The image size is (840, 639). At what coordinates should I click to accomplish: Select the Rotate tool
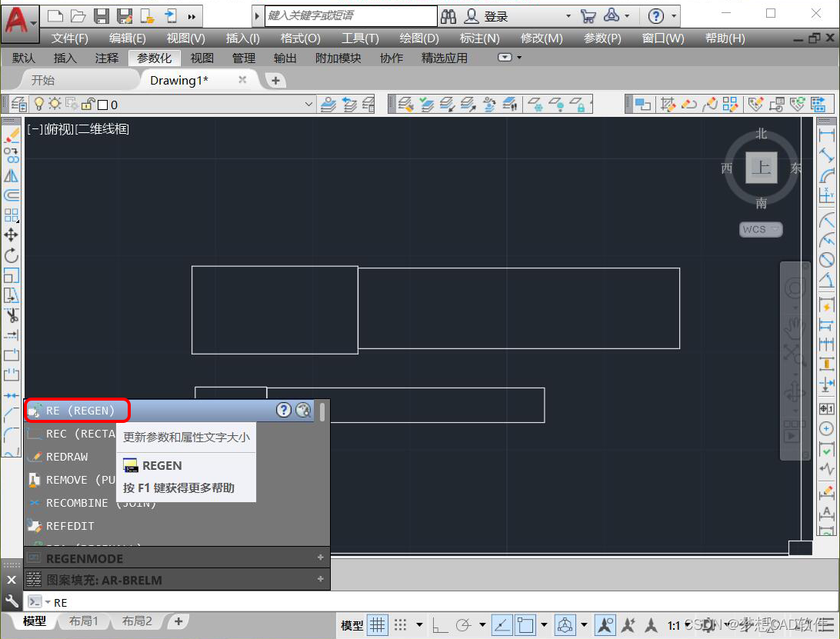[12, 255]
